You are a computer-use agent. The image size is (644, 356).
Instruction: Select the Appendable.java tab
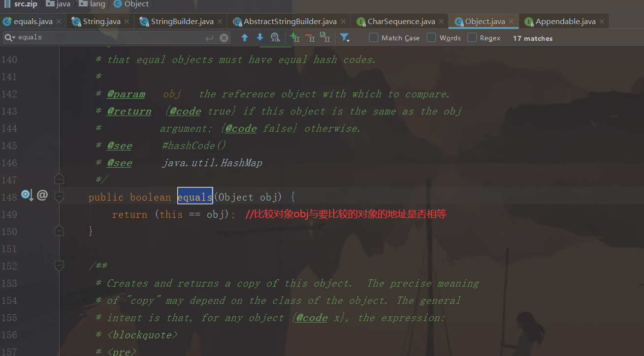565,22
